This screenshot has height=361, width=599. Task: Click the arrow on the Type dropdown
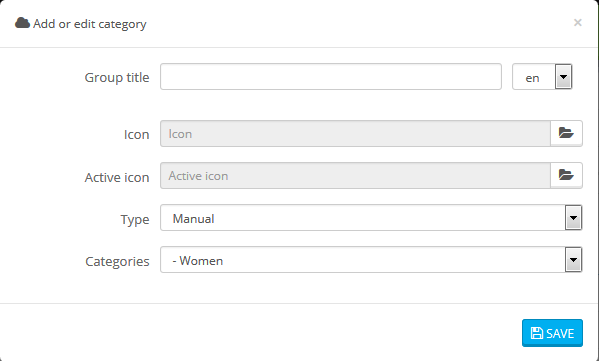(x=573, y=218)
